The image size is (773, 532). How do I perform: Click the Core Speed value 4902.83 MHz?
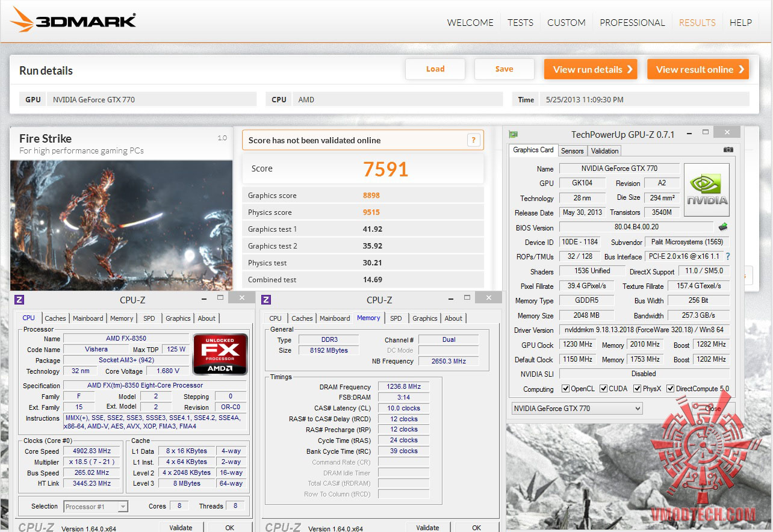click(92, 451)
